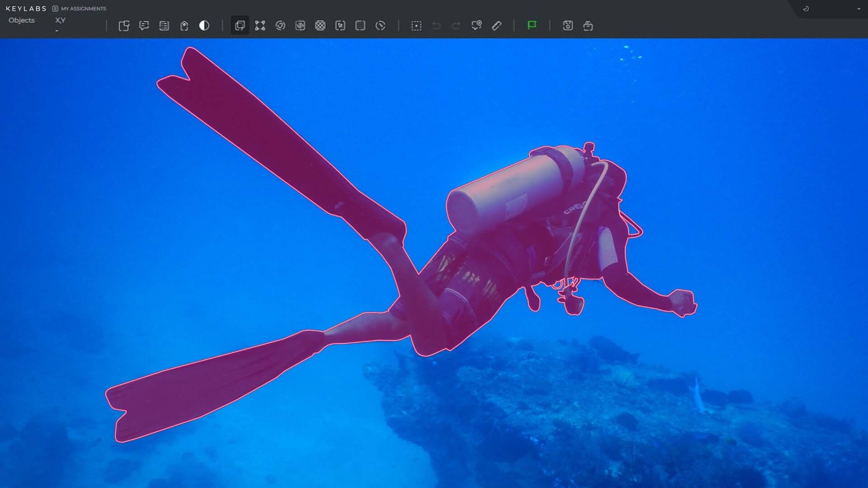Open the list panel icon

coord(164,26)
